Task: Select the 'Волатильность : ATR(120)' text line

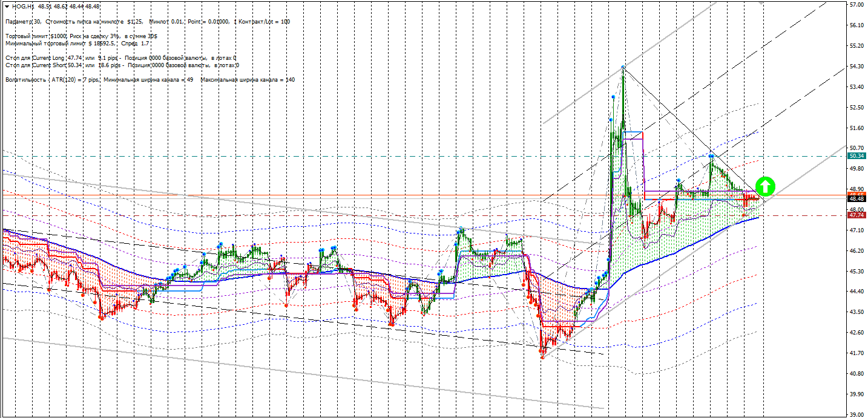Action: (x=150, y=80)
